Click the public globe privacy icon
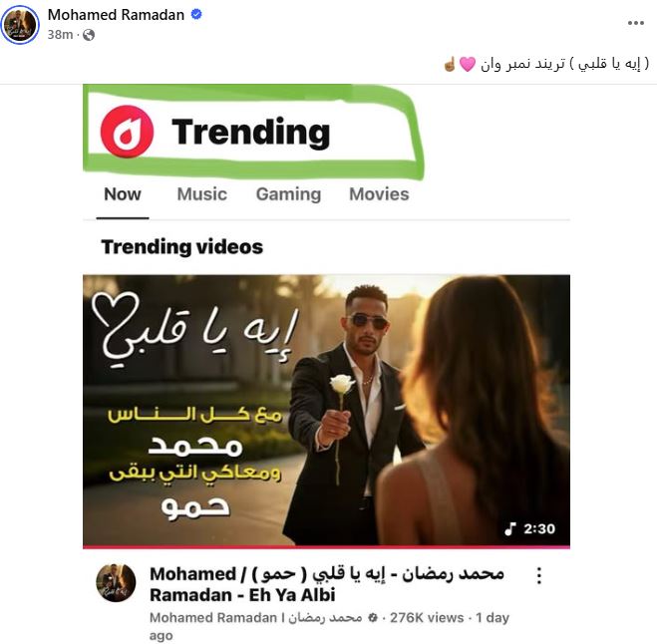The height and width of the screenshot is (644, 657). [x=89, y=35]
